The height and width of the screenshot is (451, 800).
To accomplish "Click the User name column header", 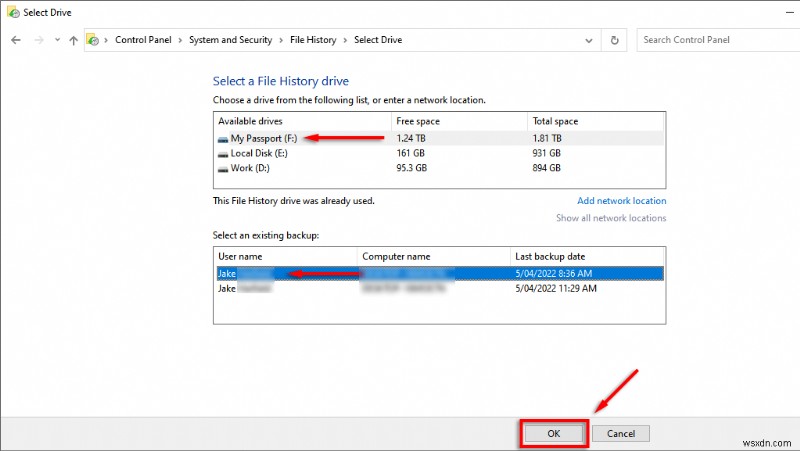I will 286,257.
